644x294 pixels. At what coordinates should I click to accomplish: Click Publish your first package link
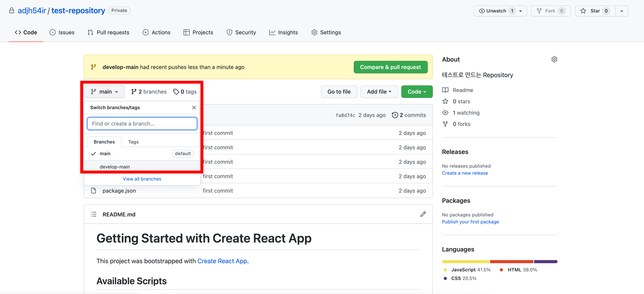click(470, 222)
